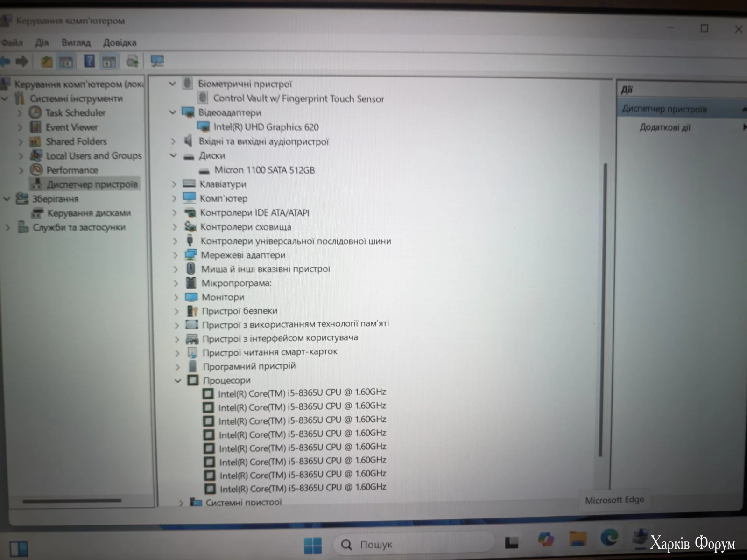Launch Copilot from the taskbar

(x=545, y=539)
